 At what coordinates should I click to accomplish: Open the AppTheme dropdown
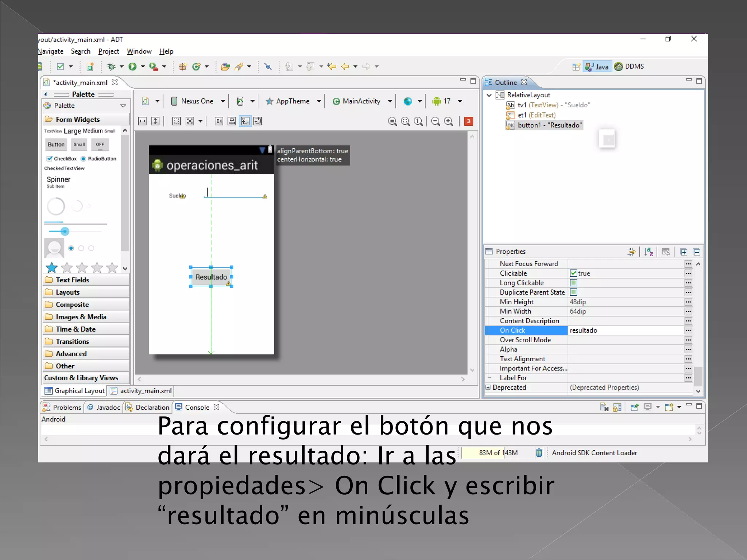click(x=319, y=101)
